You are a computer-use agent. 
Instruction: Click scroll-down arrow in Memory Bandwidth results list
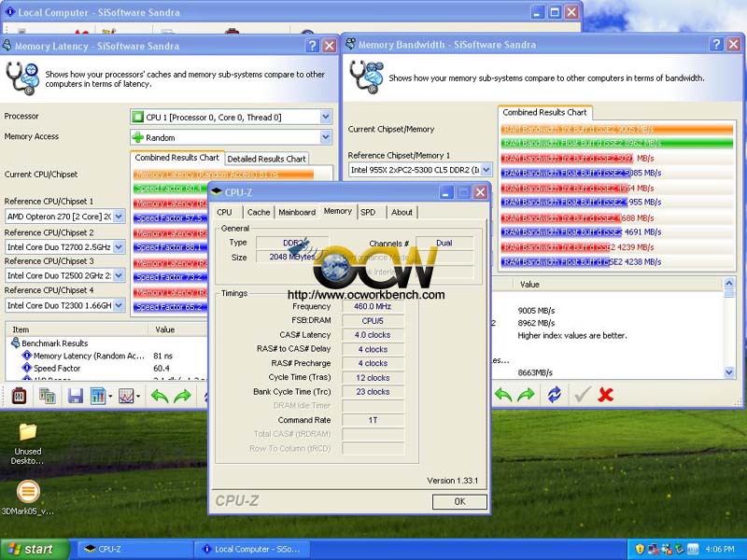[x=729, y=371]
